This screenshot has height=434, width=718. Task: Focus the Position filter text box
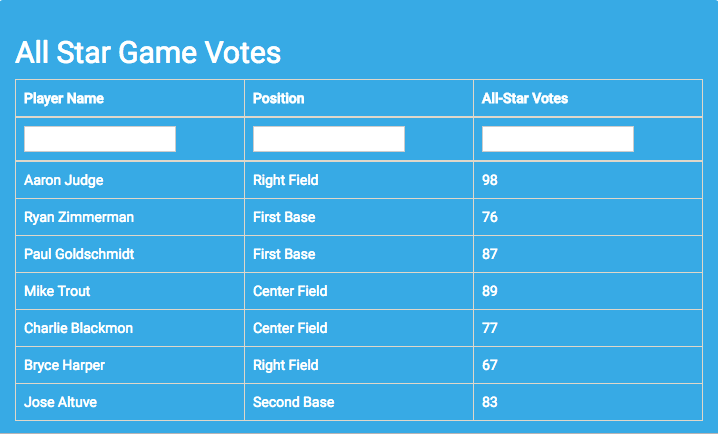coord(329,139)
